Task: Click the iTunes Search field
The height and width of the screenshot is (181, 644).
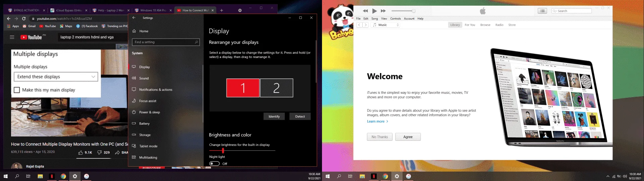Action: [572, 11]
